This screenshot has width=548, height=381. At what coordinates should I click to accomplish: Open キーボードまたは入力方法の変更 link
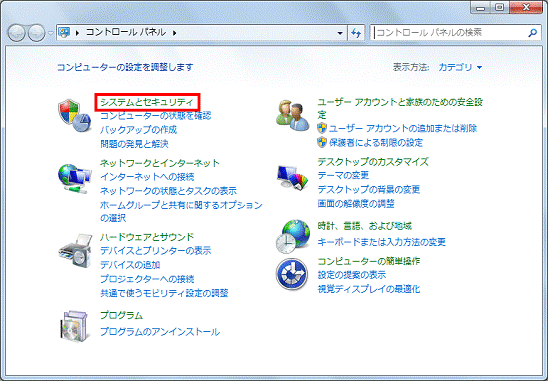point(382,242)
